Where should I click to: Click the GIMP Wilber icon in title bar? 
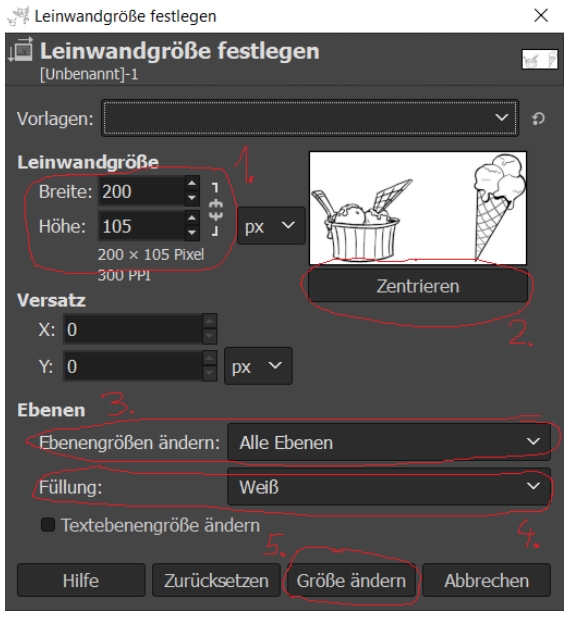click(x=18, y=16)
